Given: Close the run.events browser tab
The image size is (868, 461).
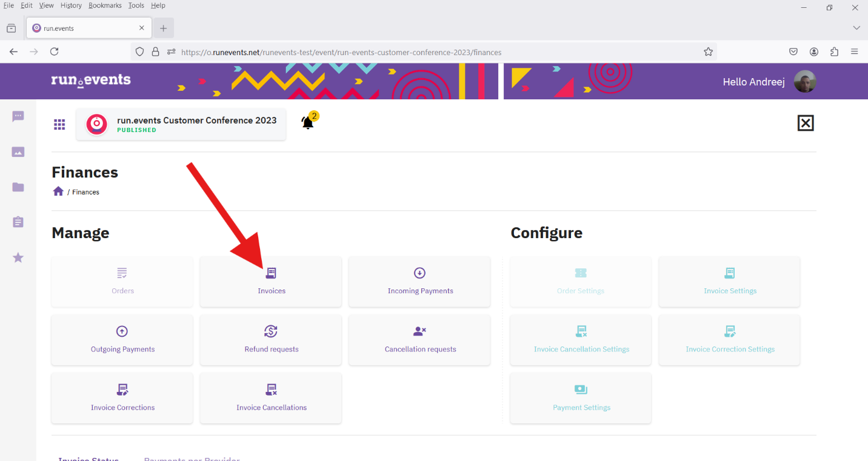Looking at the screenshot, I should pyautogui.click(x=142, y=28).
